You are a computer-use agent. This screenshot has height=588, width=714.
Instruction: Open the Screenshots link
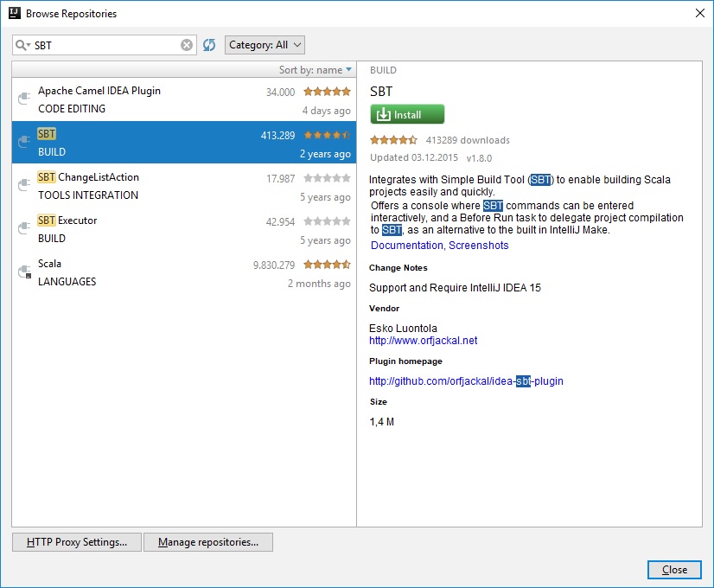point(479,245)
